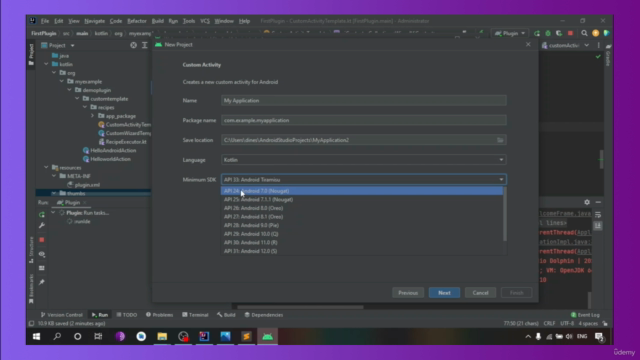640x360 pixels.
Task: Open the Dependencies tool tab
Action: pyautogui.click(x=264, y=315)
